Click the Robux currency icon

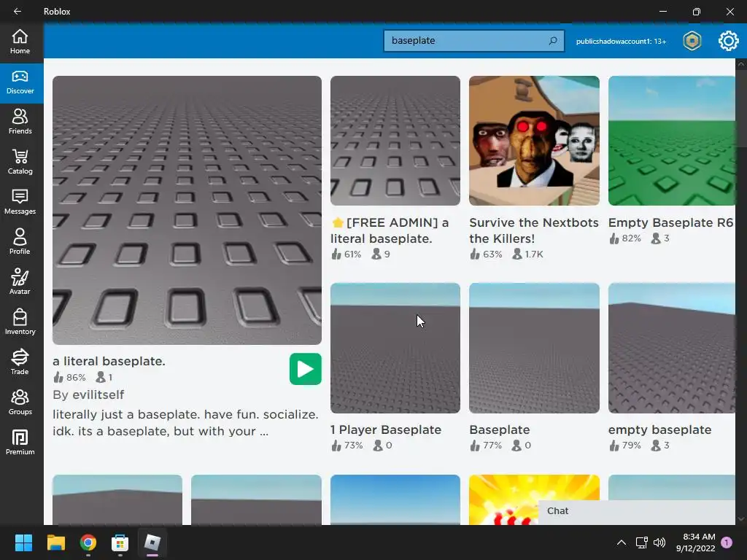coord(692,41)
